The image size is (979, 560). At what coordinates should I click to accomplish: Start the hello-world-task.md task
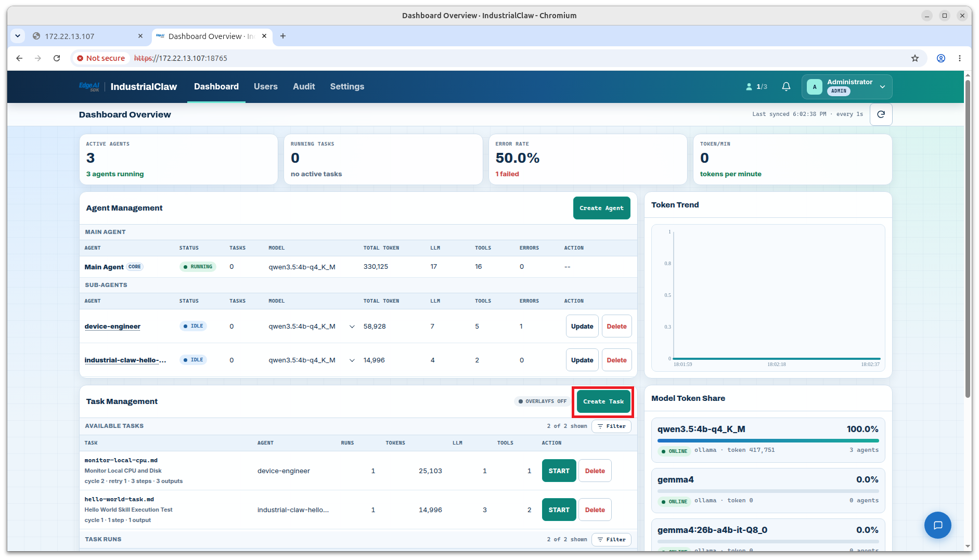pos(559,510)
